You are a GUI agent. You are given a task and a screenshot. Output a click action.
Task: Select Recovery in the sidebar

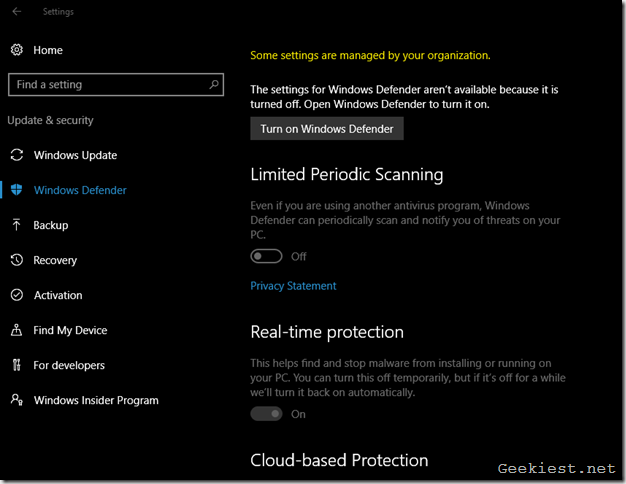tap(55, 260)
